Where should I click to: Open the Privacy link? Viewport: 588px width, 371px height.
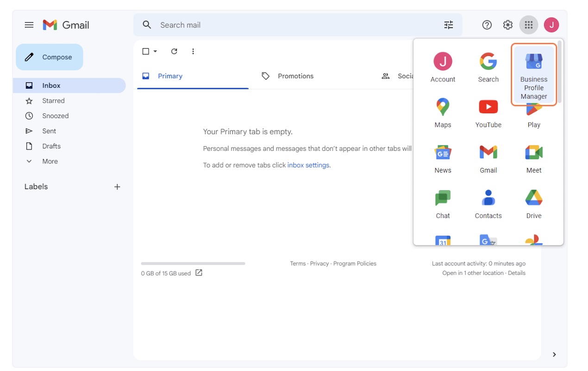click(x=319, y=264)
